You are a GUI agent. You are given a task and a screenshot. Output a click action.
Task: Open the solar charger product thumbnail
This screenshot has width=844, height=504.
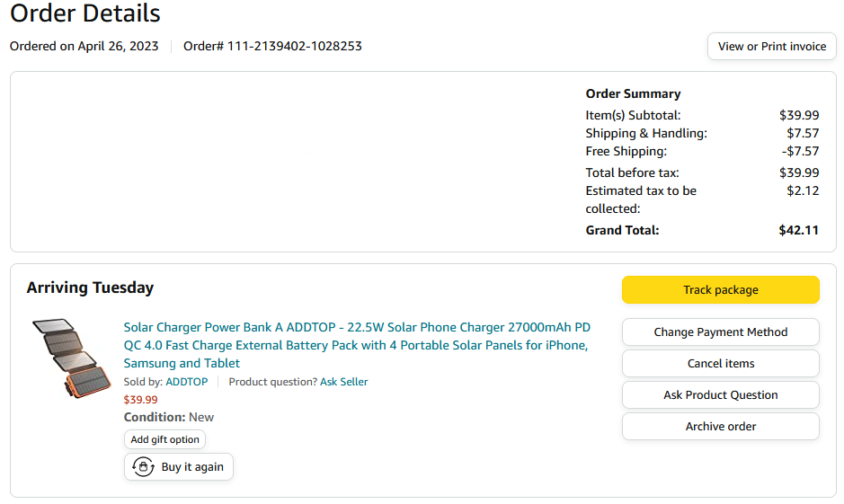tap(71, 358)
